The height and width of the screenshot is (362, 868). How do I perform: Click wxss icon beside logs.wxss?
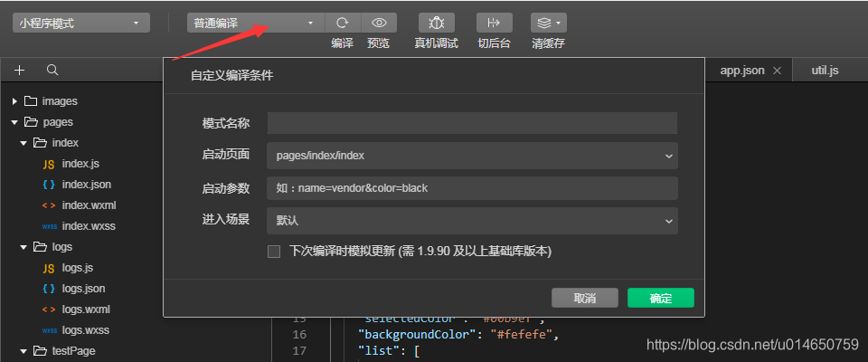tap(49, 330)
